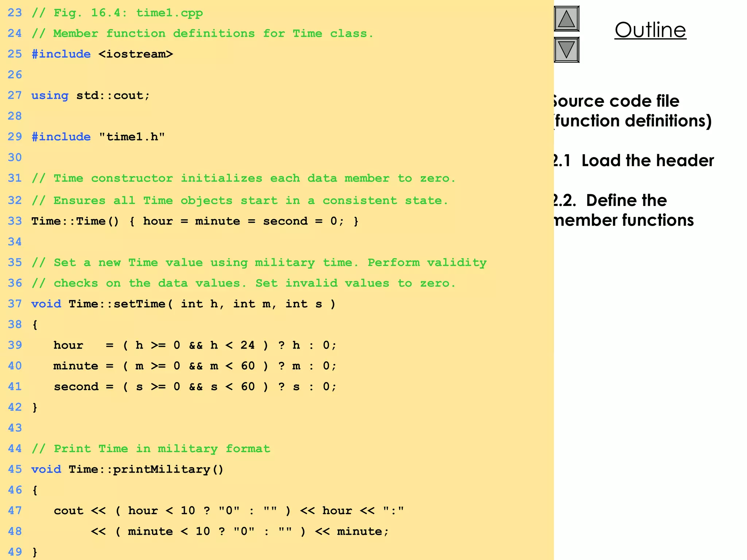Viewport: 747px width, 560px height.
Task: Click the 'cout << ( hour < 10' line
Action: tap(229, 511)
